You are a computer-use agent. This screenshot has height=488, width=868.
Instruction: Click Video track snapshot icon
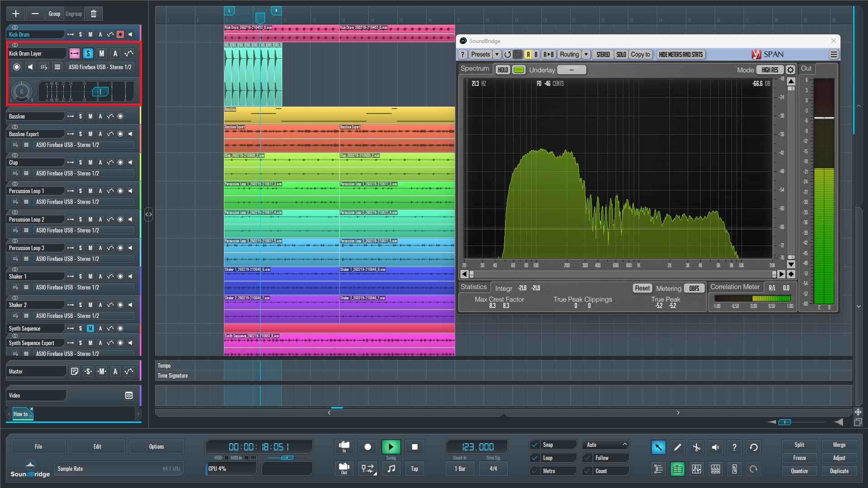pos(129,395)
